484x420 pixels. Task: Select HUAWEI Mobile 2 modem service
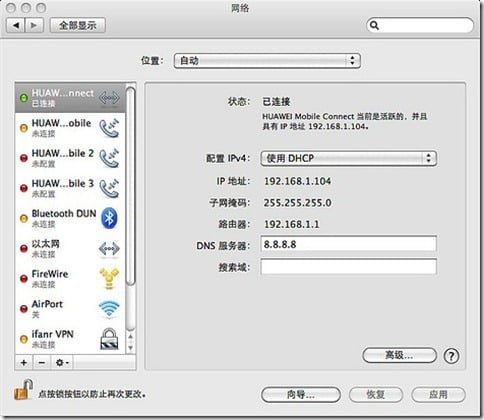[70, 158]
